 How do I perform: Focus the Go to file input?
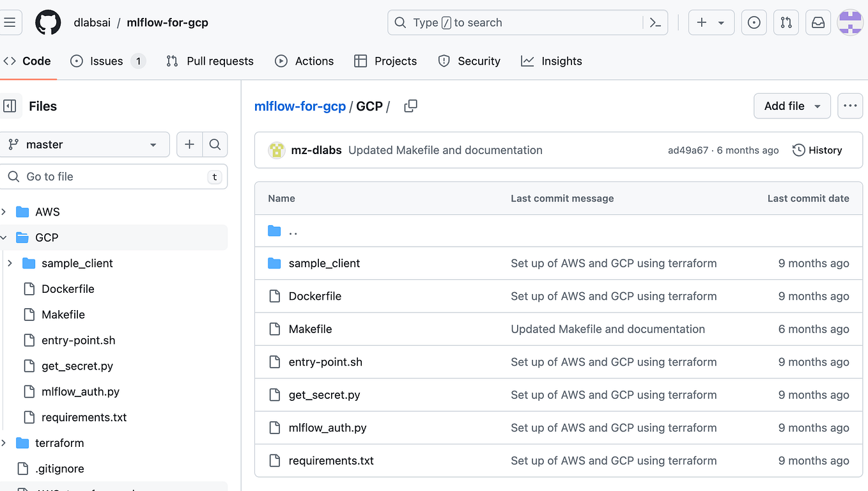115,176
